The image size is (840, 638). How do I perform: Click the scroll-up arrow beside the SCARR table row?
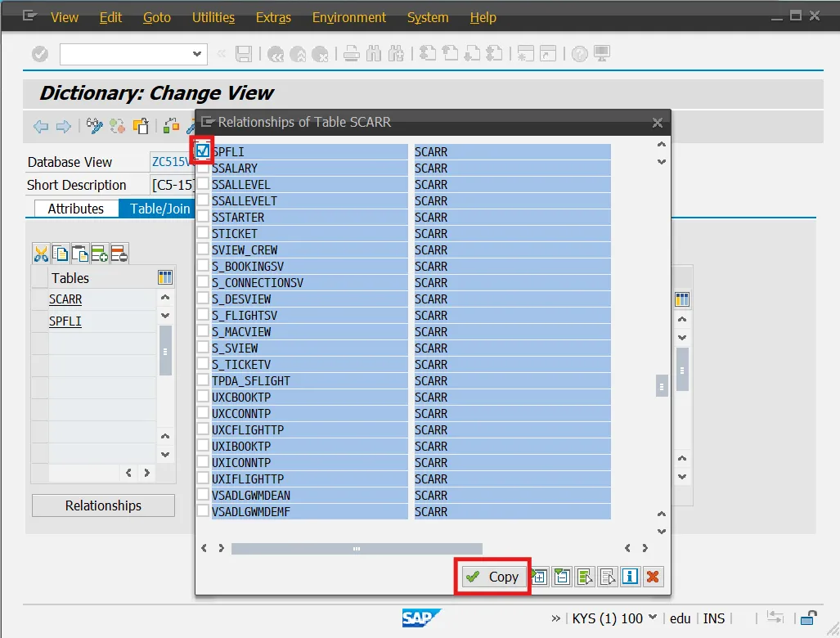pos(165,297)
